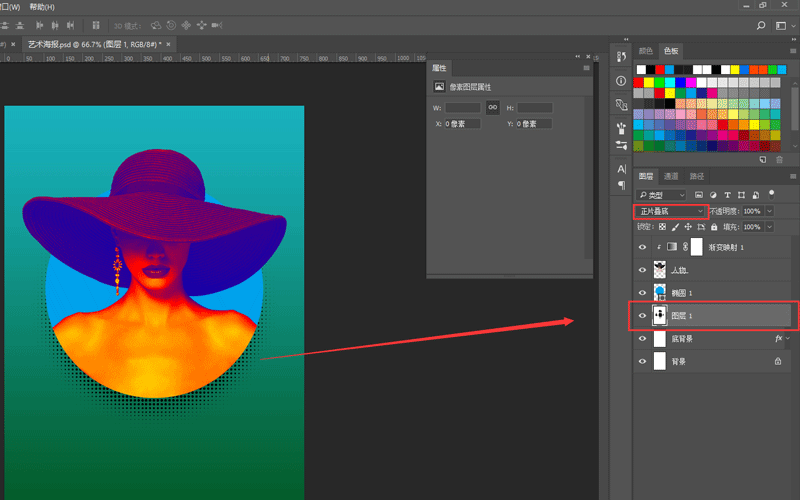Click the 3D slide camera icon
Viewport: 800px width, 500px height.
click(x=202, y=25)
